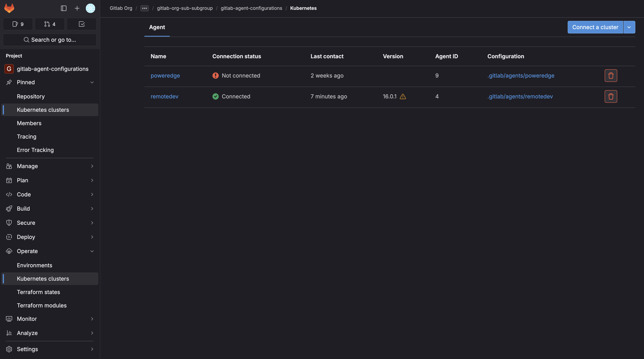Click the Search or go to field
Image resolution: width=644 pixels, height=359 pixels.
pyautogui.click(x=50, y=40)
